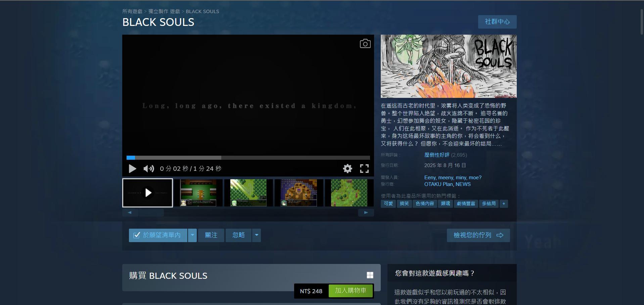This screenshot has width=644, height=305.
Task: Click 加入購物車 add to cart button
Action: point(351,291)
